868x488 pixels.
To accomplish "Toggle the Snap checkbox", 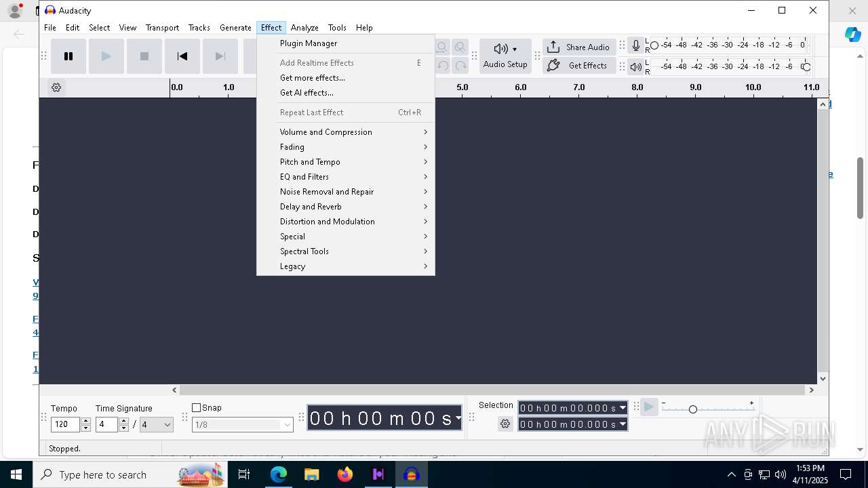I will (x=197, y=408).
